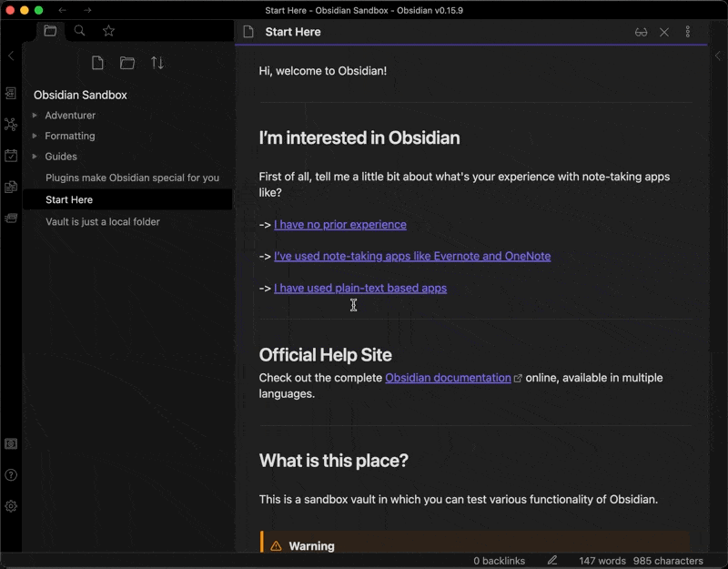Click the I'm interested in Obsidian heading
The width and height of the screenshot is (728, 569).
pyautogui.click(x=359, y=138)
